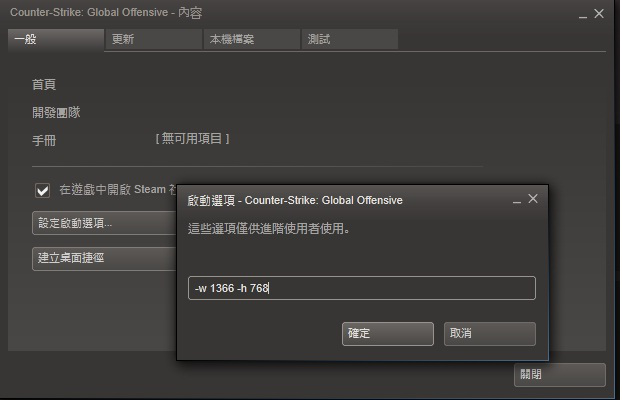Open the 首頁 link
This screenshot has height=400, width=622.
[44, 85]
